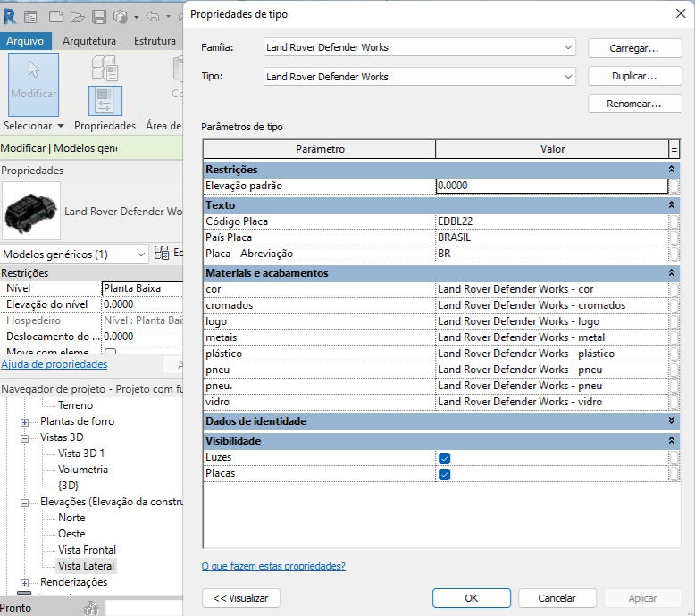695x616 pixels.
Task: Click the cromados material value cell
Action: pyautogui.click(x=552, y=305)
